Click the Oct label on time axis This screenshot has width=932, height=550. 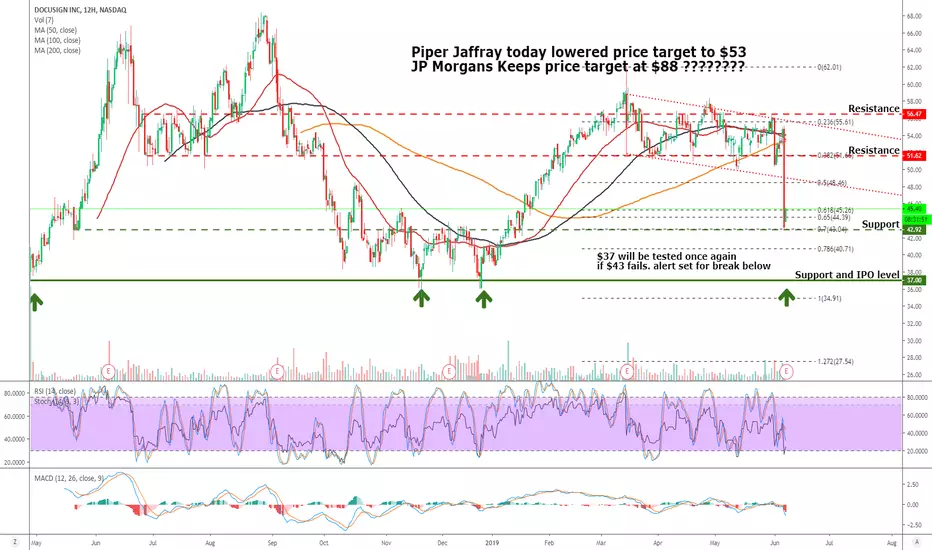tap(323, 543)
